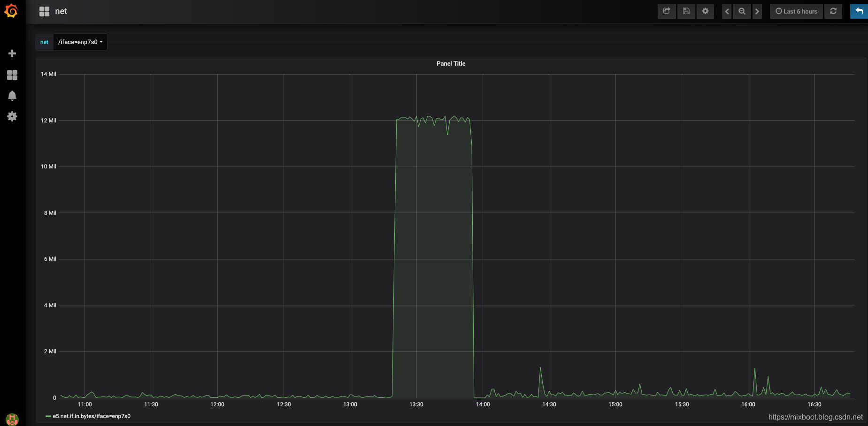
Task: Click the net variable label
Action: (x=44, y=42)
